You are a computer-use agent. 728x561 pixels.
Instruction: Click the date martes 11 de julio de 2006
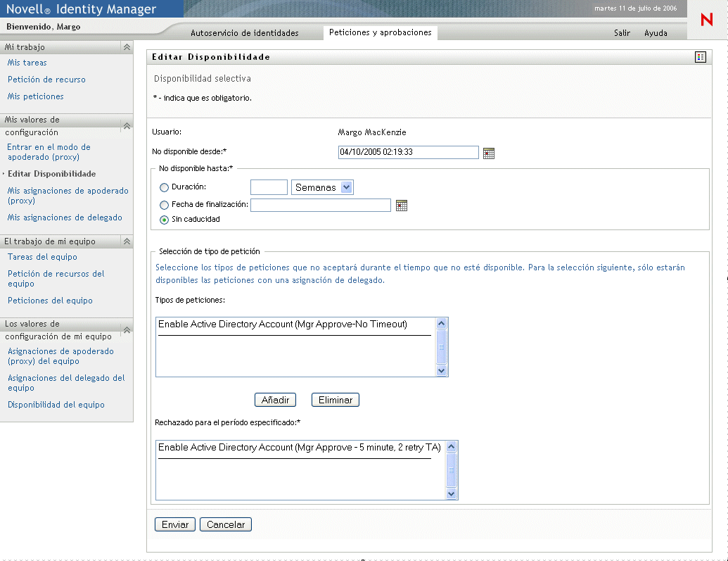pyautogui.click(x=636, y=8)
